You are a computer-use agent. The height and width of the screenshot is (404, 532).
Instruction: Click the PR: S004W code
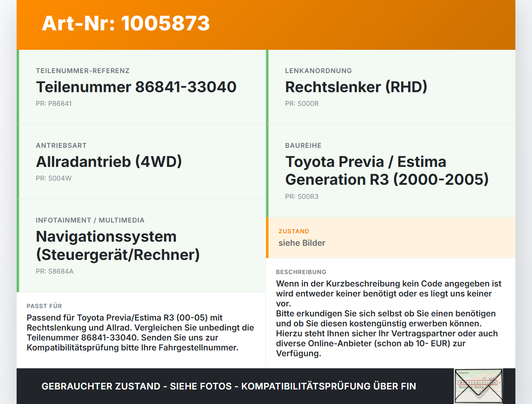(x=54, y=178)
